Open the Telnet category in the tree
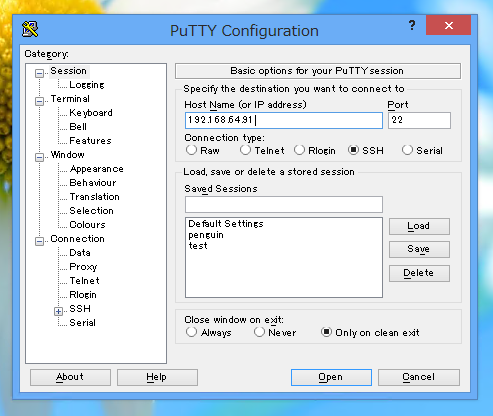The image size is (493, 416). (84, 281)
